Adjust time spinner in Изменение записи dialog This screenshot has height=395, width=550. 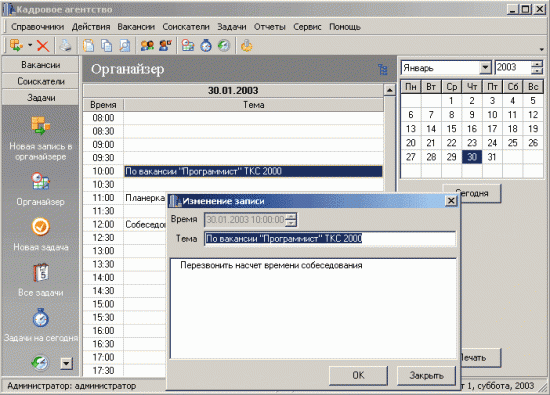pyautogui.click(x=291, y=220)
